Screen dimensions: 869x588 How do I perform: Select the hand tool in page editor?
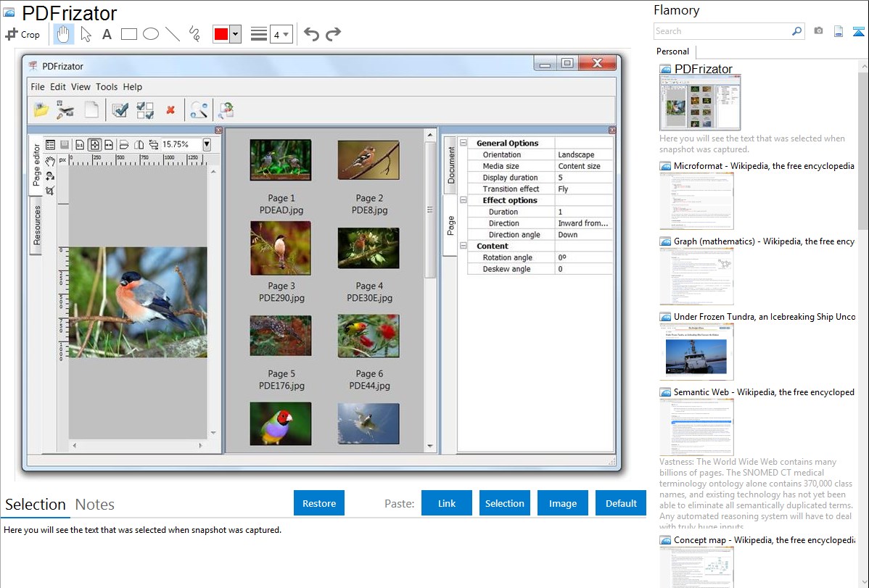pyautogui.click(x=50, y=161)
